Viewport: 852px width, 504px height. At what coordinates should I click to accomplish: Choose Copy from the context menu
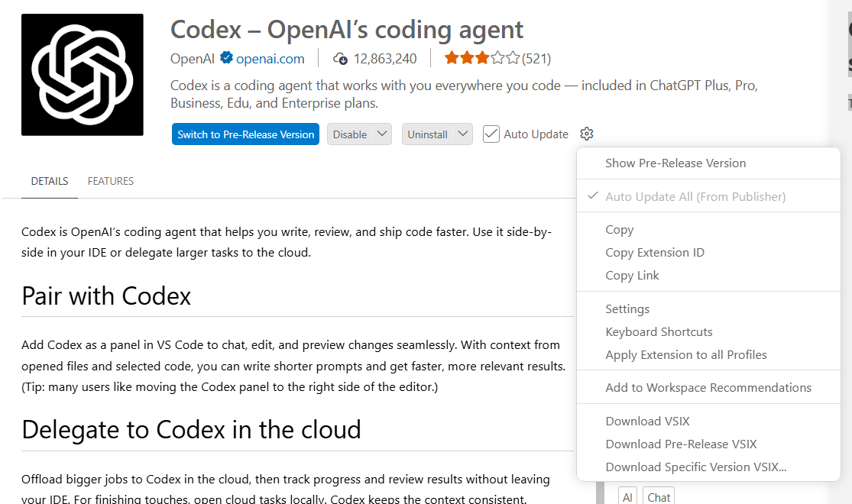pos(708,230)
